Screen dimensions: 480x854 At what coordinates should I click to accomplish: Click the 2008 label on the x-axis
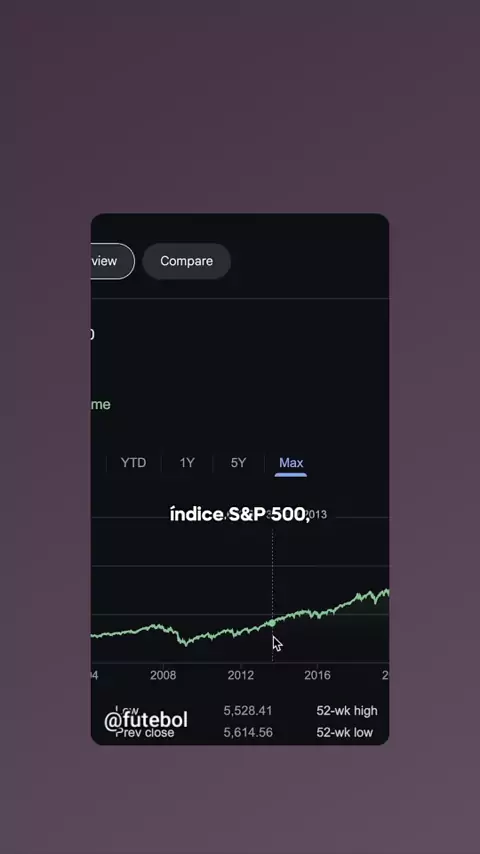click(163, 675)
